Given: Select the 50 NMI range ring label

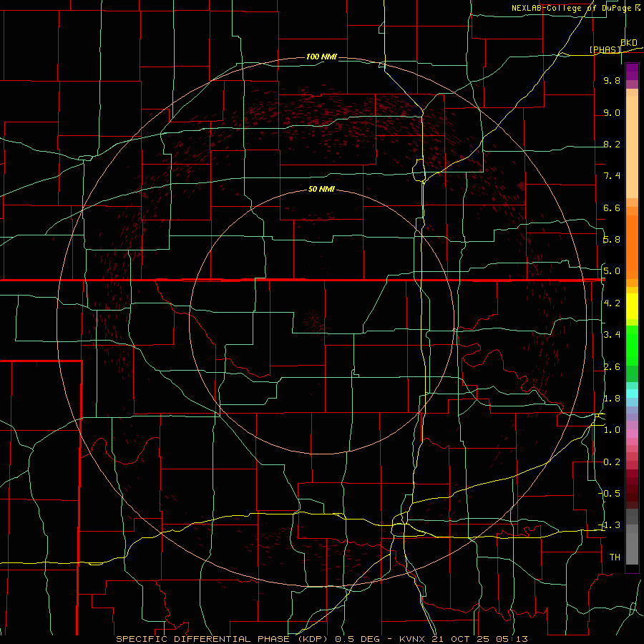Looking at the screenshot, I should [321, 190].
